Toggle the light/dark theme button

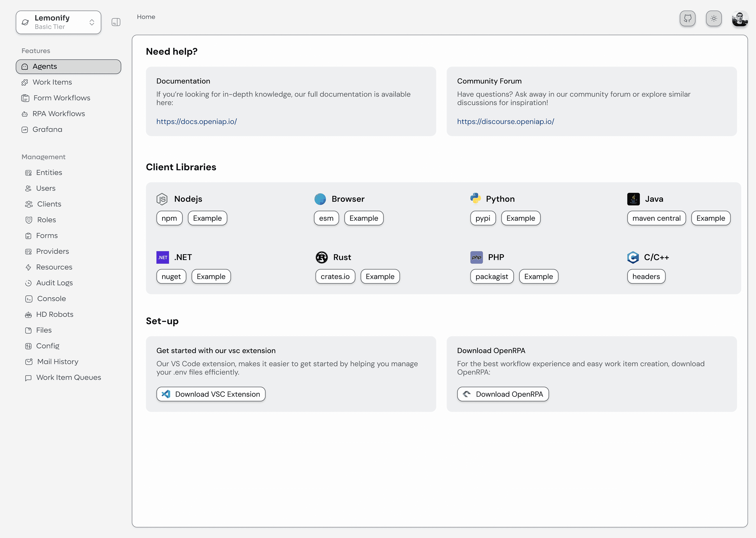click(714, 19)
